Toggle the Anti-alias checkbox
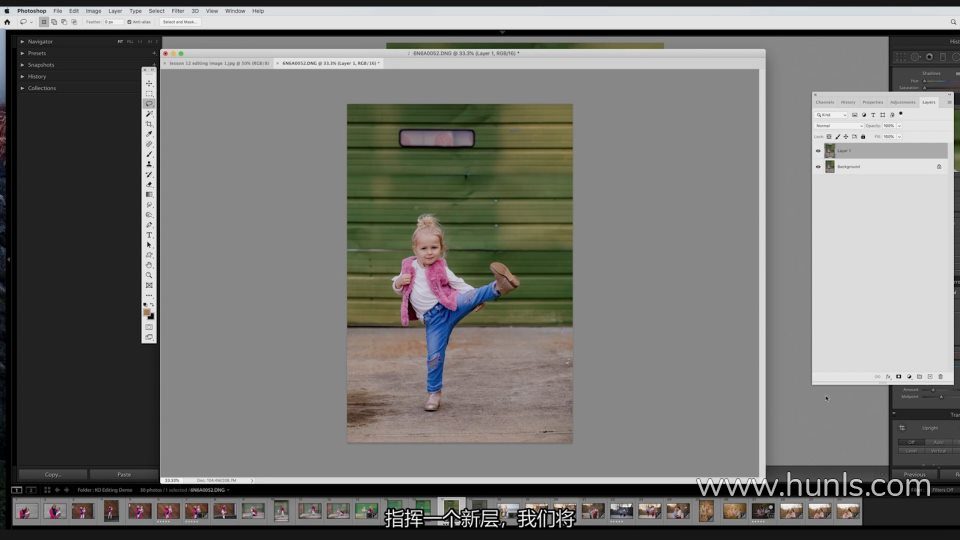Image resolution: width=960 pixels, height=540 pixels. point(129,22)
